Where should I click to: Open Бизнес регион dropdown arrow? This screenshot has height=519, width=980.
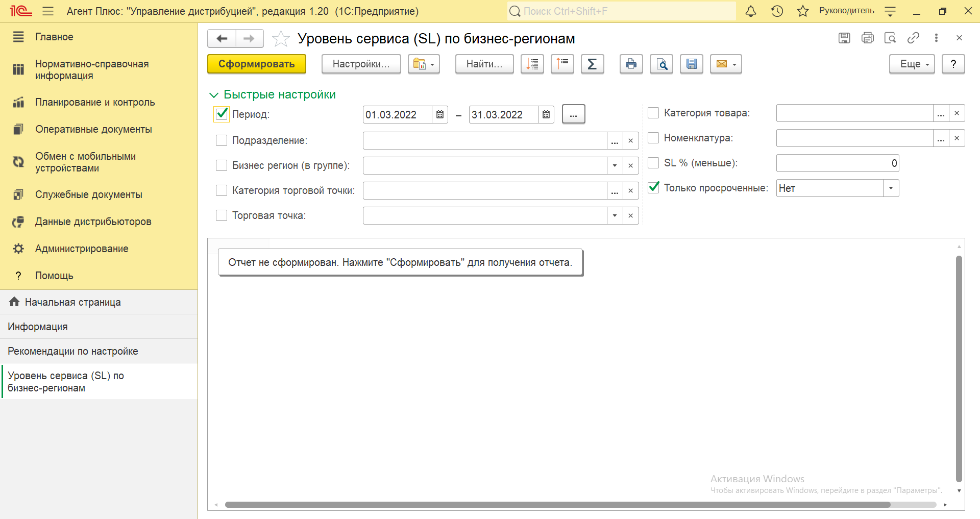[x=615, y=165]
